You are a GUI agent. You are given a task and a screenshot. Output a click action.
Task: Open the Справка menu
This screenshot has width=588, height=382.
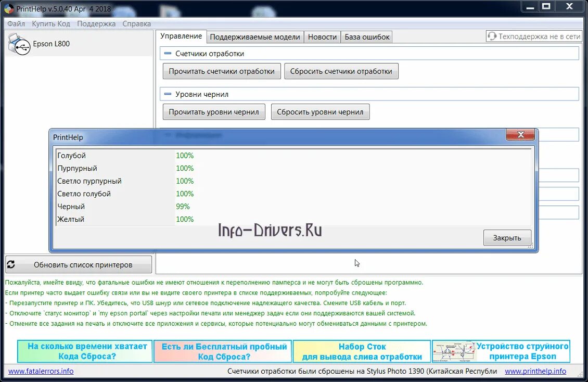pyautogui.click(x=136, y=23)
